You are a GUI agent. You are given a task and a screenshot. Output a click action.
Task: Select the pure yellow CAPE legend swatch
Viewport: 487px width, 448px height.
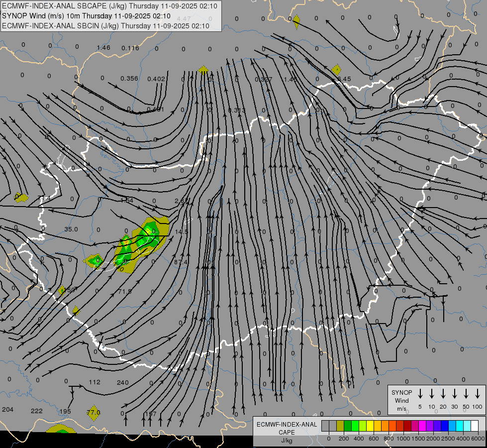[x=370, y=426]
